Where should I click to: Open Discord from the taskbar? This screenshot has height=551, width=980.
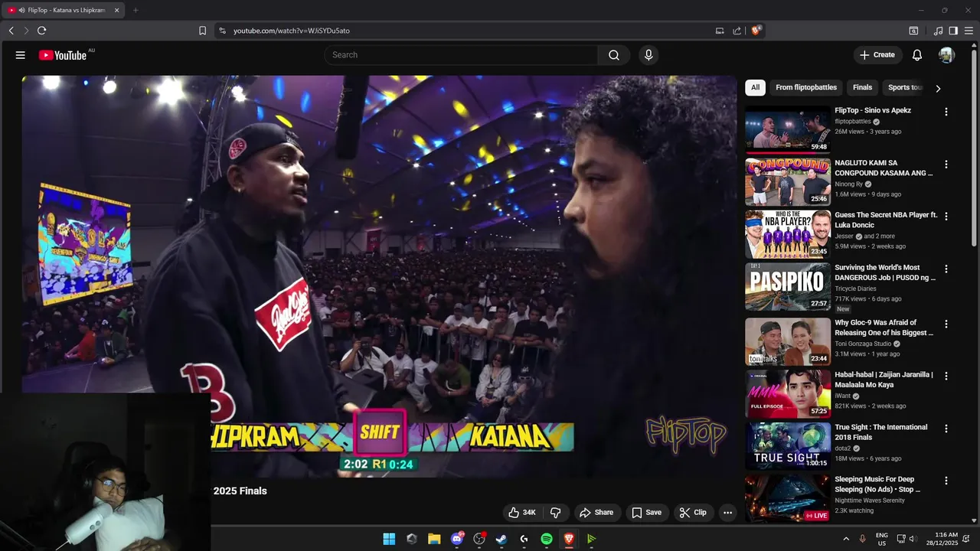[x=457, y=539]
